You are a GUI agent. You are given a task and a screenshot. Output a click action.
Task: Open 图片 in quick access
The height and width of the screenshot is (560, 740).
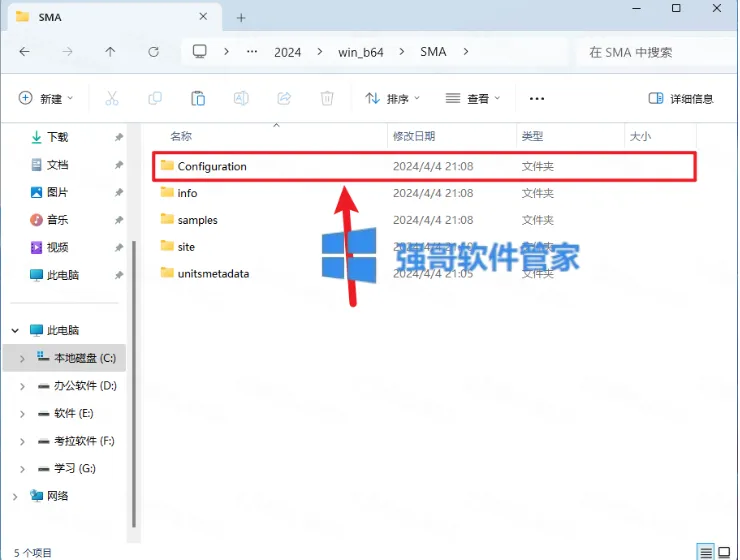tap(50, 192)
